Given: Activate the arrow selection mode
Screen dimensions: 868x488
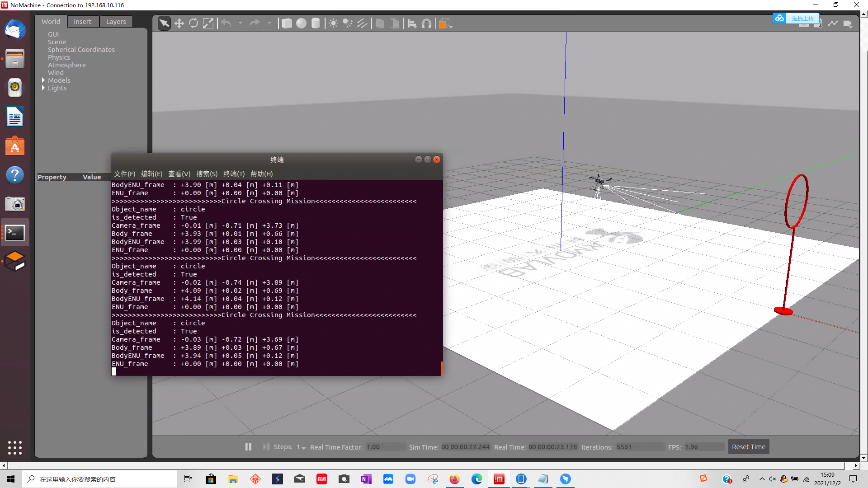Looking at the screenshot, I should pos(164,23).
